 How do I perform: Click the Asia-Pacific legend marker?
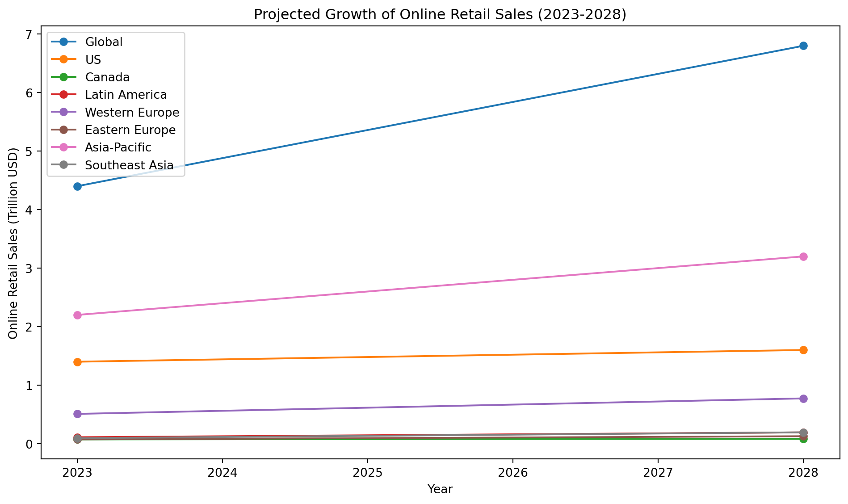[63, 147]
